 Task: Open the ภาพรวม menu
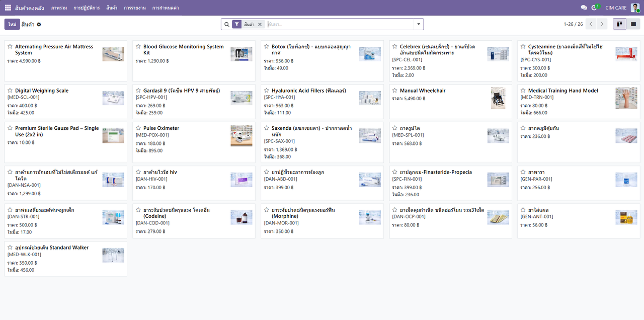[x=59, y=8]
